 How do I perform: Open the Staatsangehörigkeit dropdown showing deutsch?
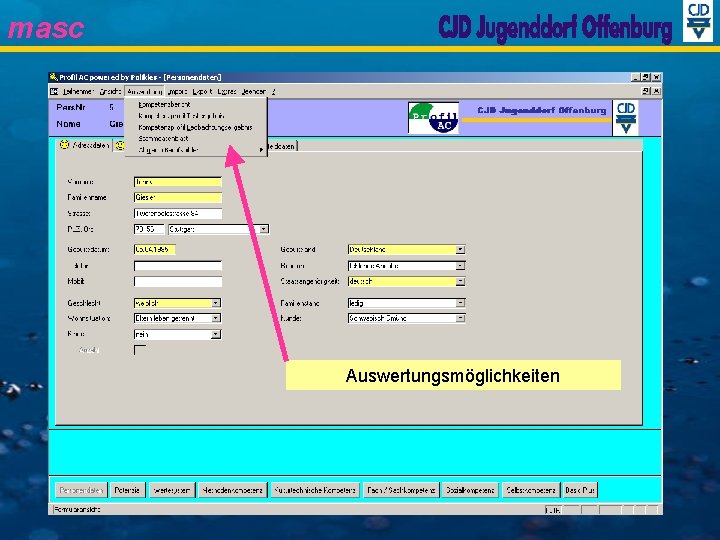pyautogui.click(x=460, y=281)
